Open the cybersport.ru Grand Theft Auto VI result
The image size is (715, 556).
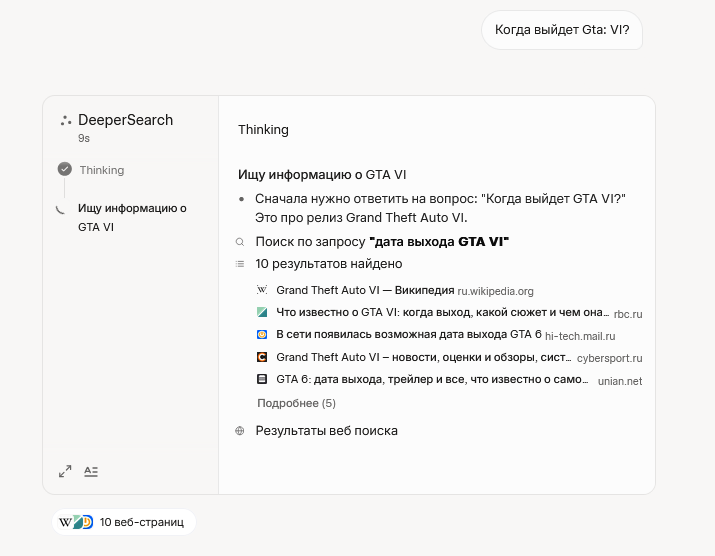424,357
